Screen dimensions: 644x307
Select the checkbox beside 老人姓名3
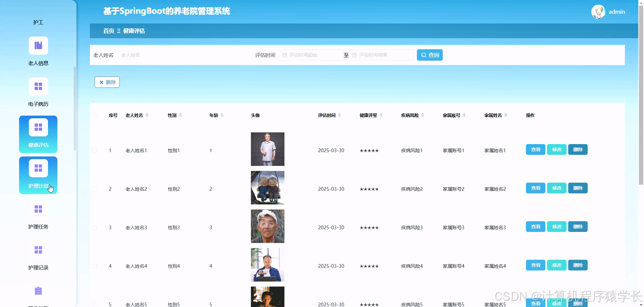[x=94, y=227]
